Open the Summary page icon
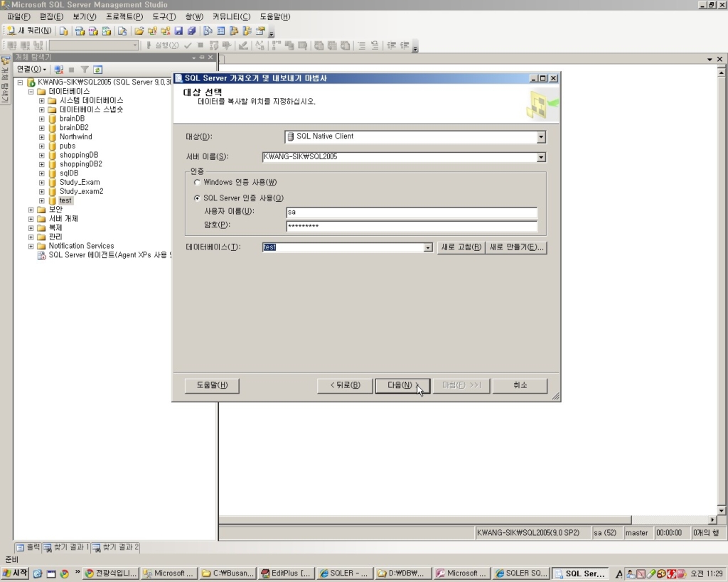This screenshot has width=728, height=582. click(x=221, y=31)
